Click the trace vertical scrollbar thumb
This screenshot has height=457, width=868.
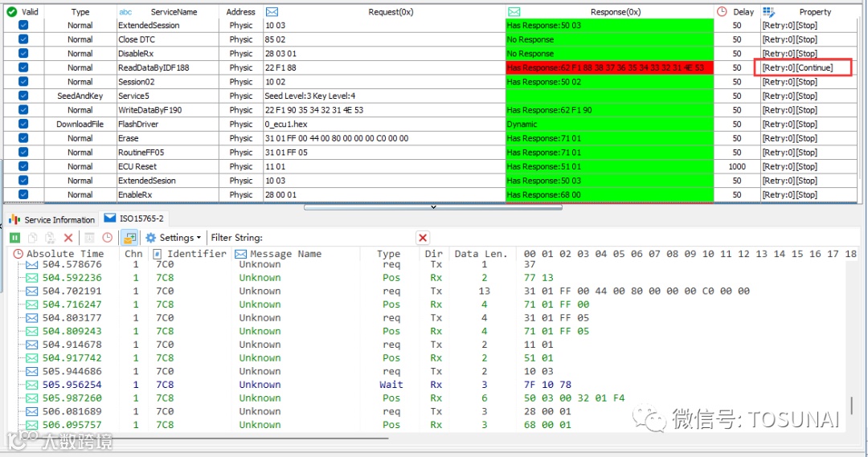click(x=851, y=406)
